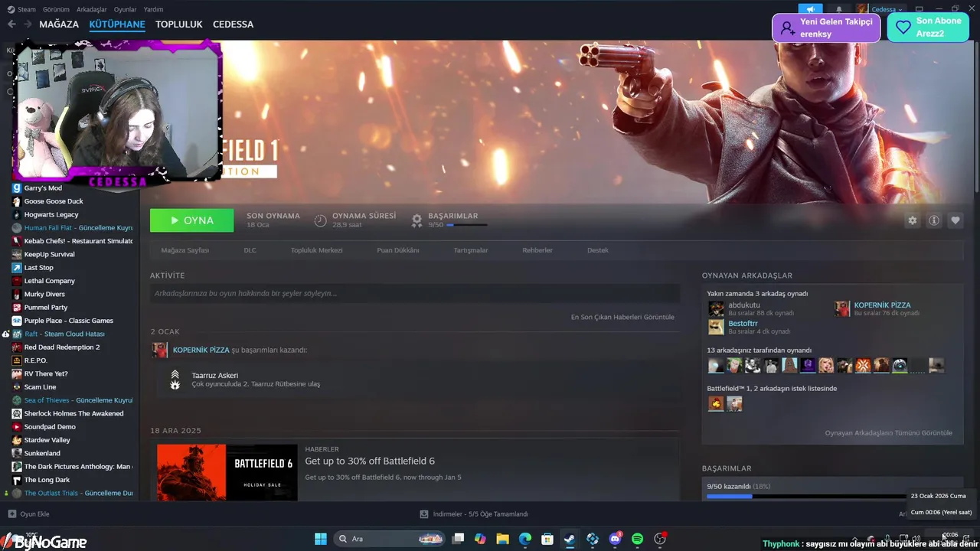The width and height of the screenshot is (980, 551).
Task: Click Oyun Ekle add game button
Action: [x=28, y=514]
